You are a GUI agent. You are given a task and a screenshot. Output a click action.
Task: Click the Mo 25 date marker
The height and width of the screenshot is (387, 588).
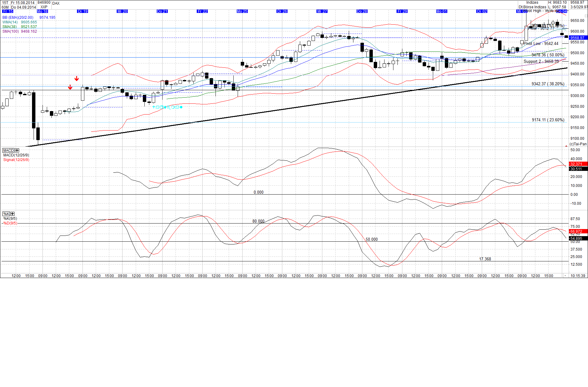coord(242,11)
